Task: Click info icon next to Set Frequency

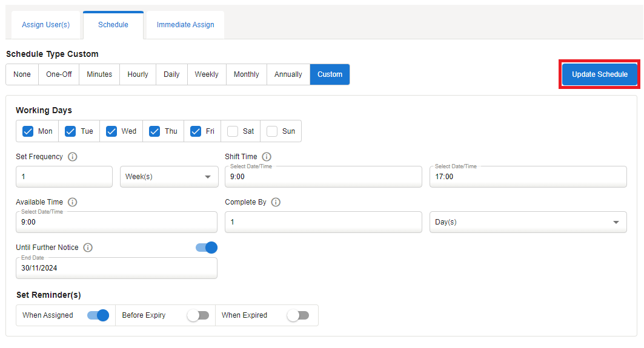Action: click(x=73, y=157)
